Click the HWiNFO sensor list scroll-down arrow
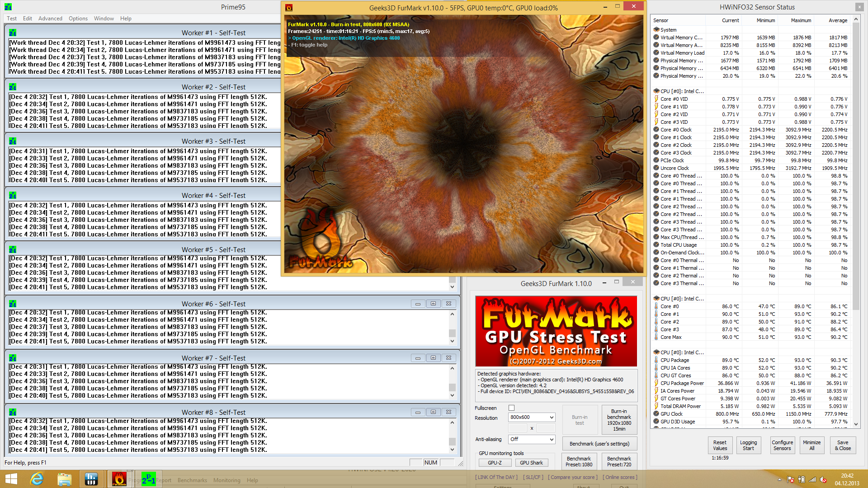 coord(856,424)
